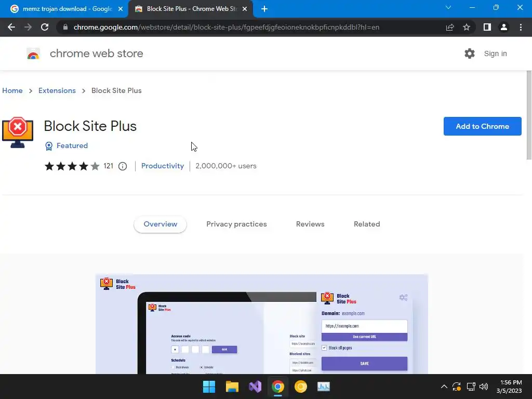Launch Visual Studio from the taskbar
Viewport: 532px width, 399px height.
(255, 387)
